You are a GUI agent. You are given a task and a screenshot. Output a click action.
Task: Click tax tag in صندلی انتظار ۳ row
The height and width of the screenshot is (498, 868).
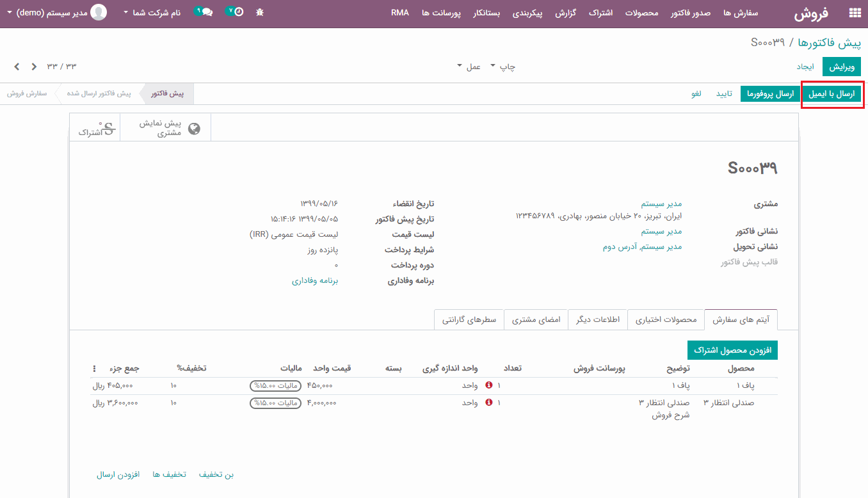tap(275, 403)
